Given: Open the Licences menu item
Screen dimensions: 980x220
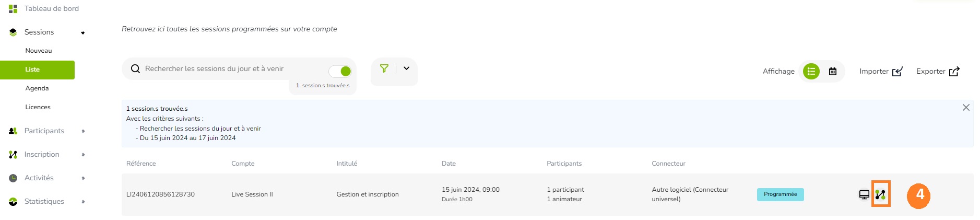Looking at the screenshot, I should pyautogui.click(x=38, y=107).
